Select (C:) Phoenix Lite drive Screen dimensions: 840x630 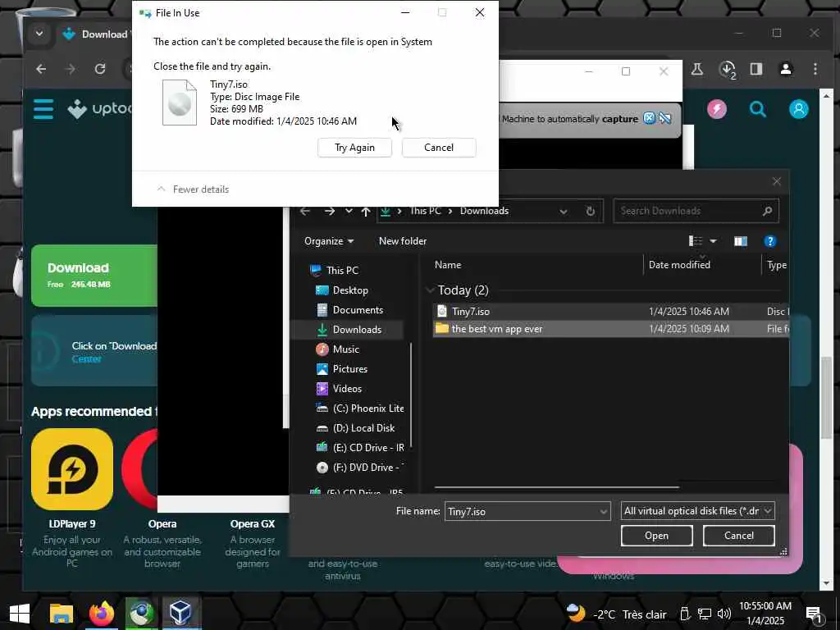tap(368, 409)
